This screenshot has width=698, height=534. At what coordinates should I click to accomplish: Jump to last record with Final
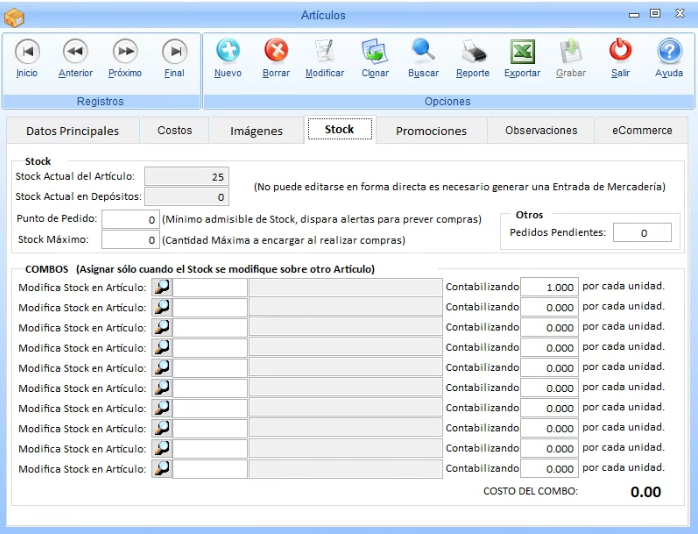(x=174, y=58)
